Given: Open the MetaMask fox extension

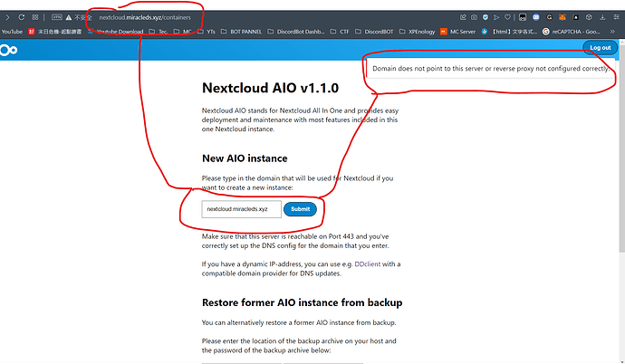Looking at the screenshot, I should click(561, 16).
